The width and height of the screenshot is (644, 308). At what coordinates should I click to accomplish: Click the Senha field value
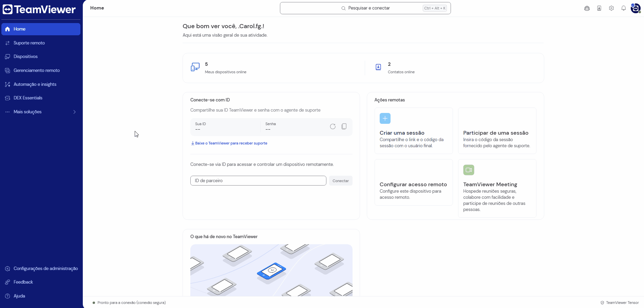(268, 130)
